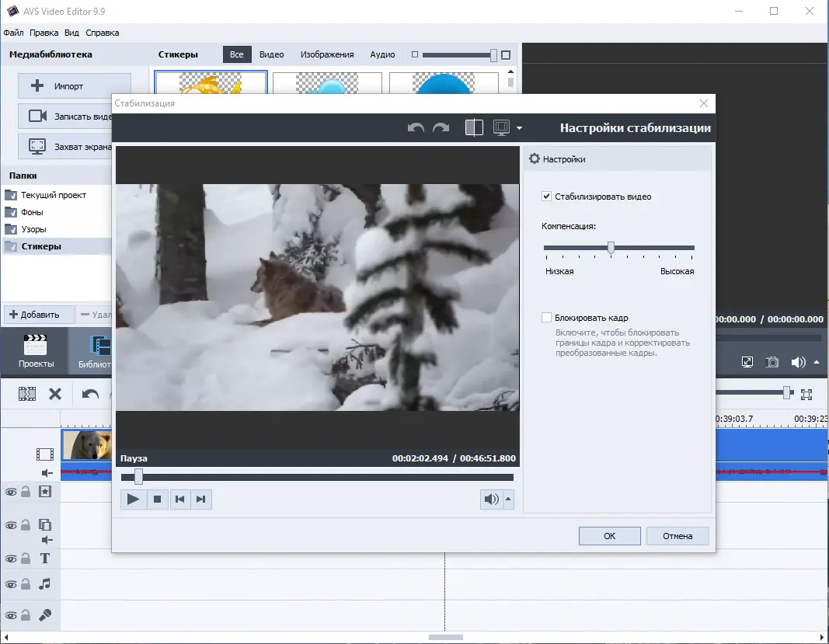Mute the dialog preview speaker icon
Viewport: 829px width, 644px height.
tap(491, 500)
